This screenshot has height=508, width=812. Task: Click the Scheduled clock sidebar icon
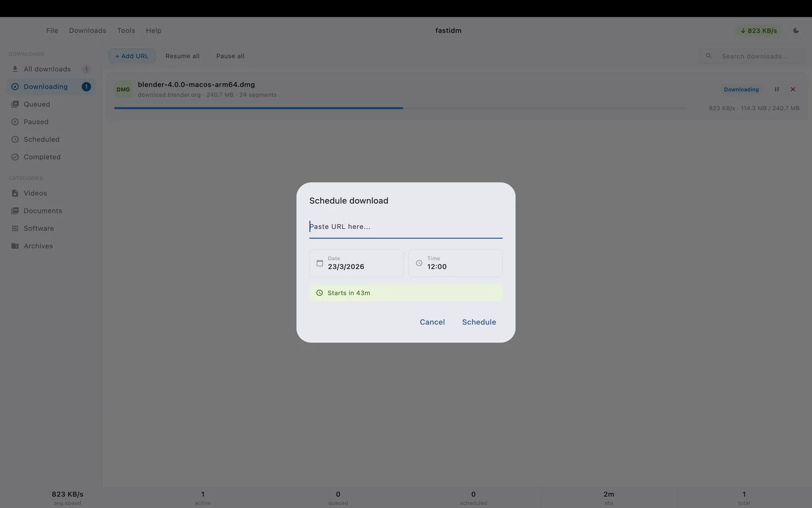[x=15, y=139]
